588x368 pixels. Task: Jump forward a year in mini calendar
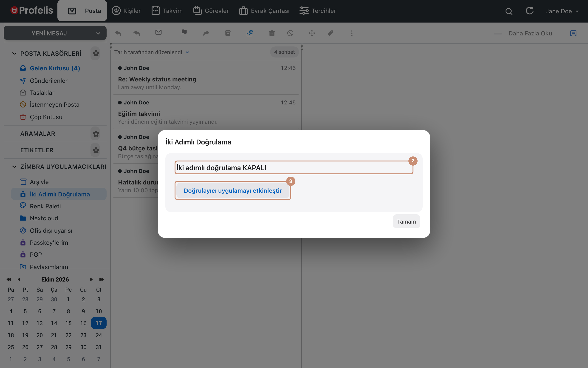tap(101, 279)
